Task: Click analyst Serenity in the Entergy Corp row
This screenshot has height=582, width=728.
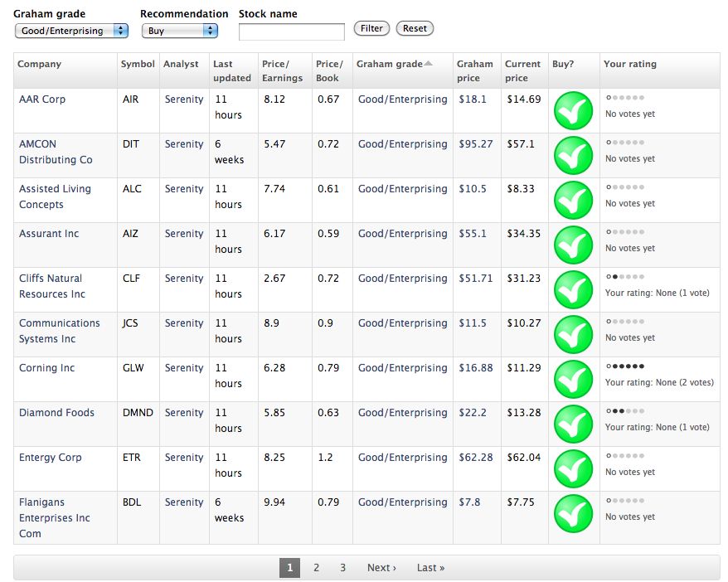Action: [184, 458]
